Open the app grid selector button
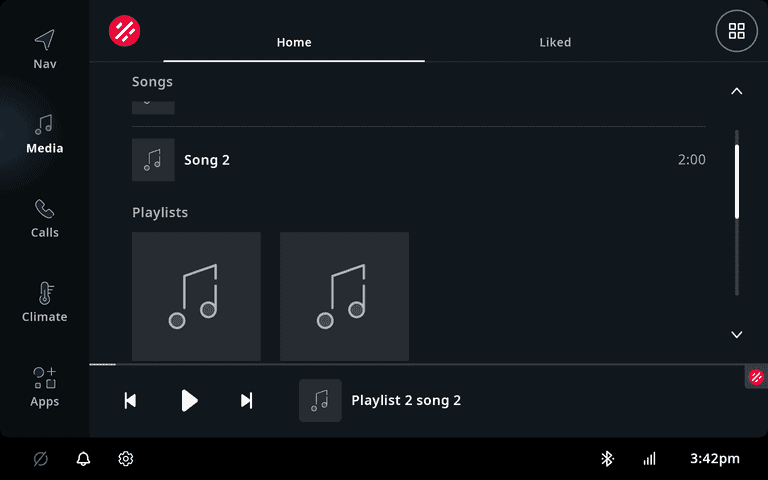 pos(736,31)
